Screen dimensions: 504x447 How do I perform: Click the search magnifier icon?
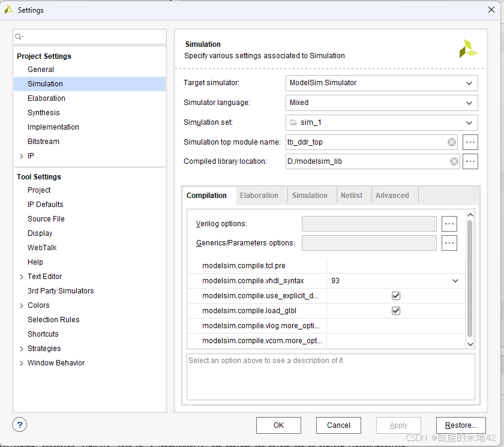[x=19, y=37]
